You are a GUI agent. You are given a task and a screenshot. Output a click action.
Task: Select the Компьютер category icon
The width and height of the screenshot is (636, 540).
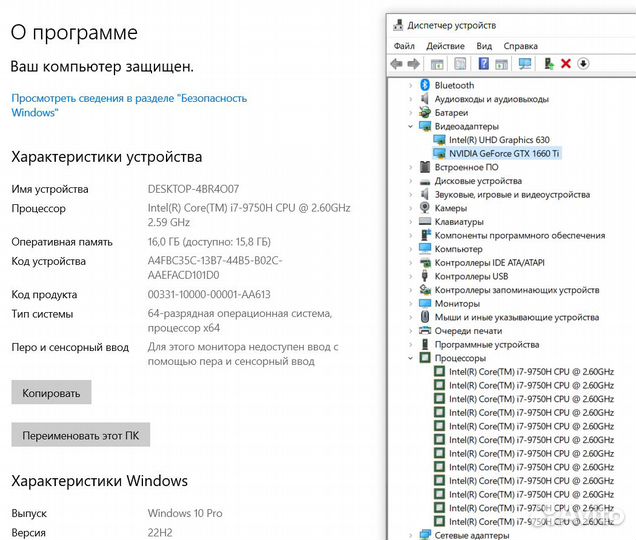(425, 248)
